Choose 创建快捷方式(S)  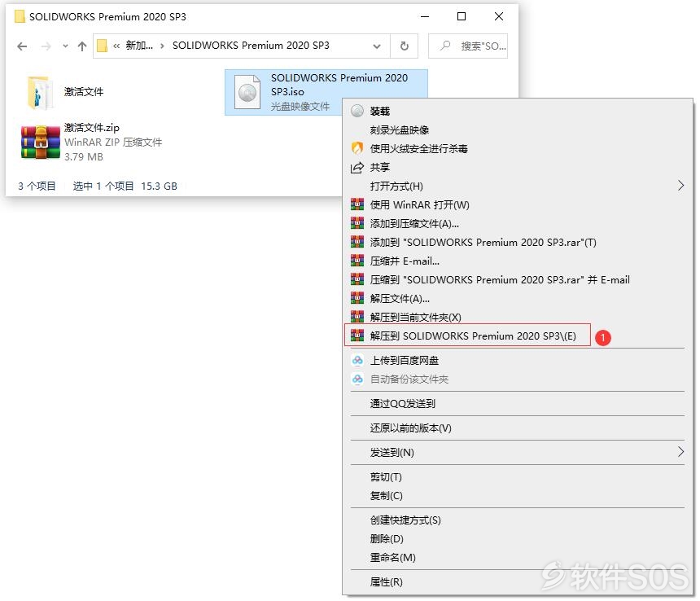[x=518, y=520]
